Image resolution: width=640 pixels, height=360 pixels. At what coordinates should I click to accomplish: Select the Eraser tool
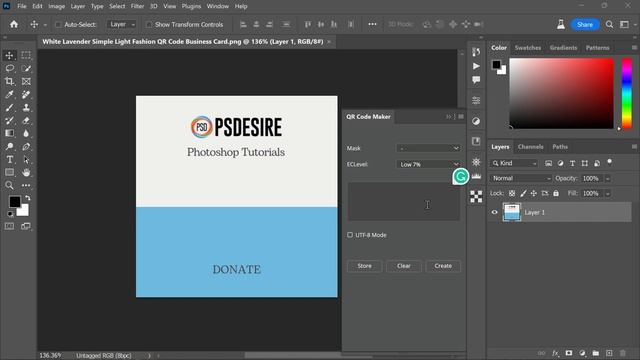click(26, 120)
